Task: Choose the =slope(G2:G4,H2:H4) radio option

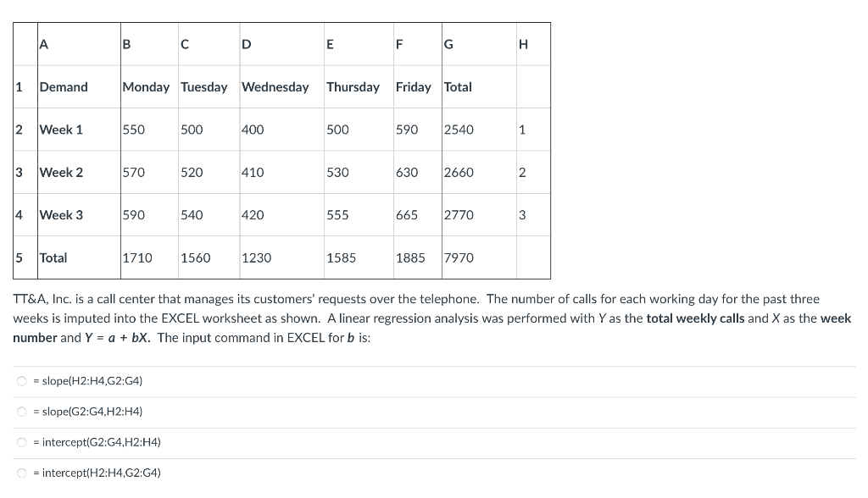Action: point(21,411)
